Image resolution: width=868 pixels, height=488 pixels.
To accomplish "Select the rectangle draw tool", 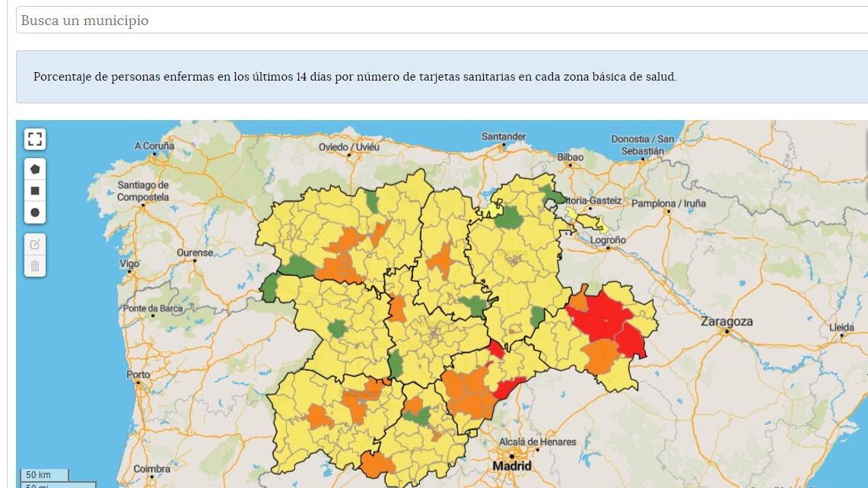I will click(35, 191).
